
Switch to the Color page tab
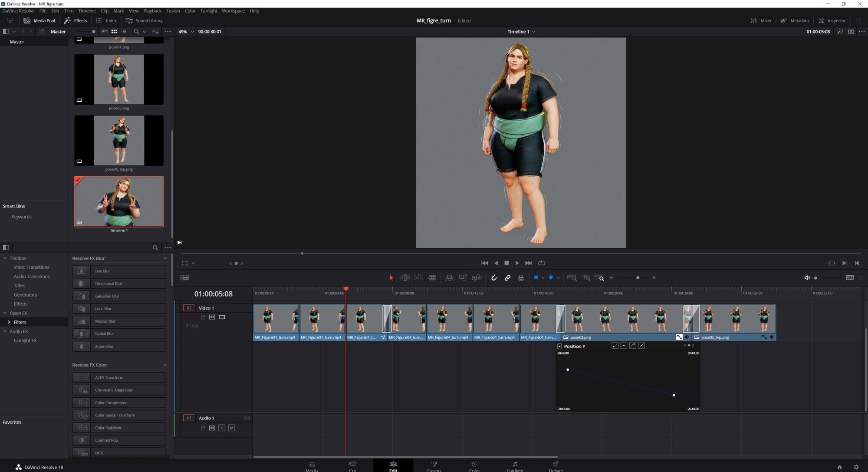tap(474, 466)
